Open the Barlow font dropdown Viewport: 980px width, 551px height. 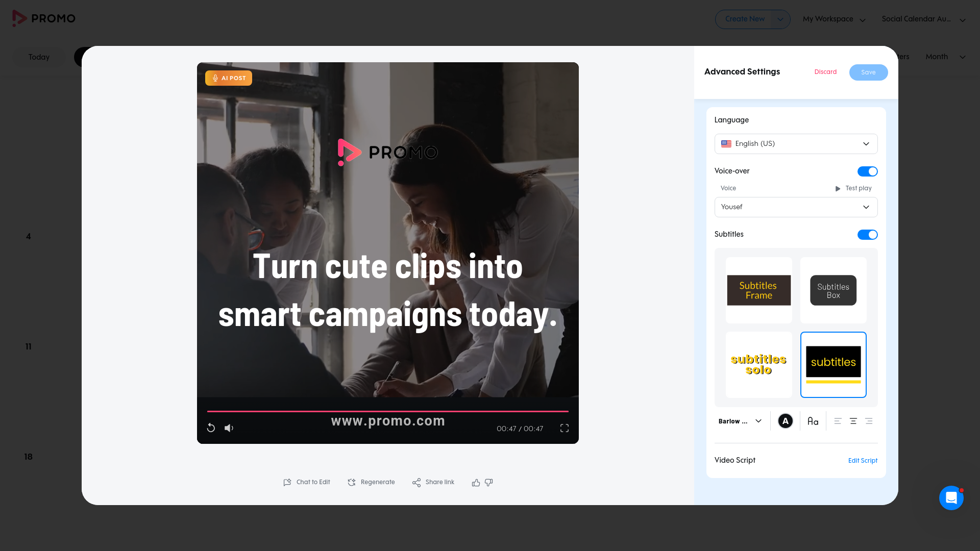click(740, 421)
